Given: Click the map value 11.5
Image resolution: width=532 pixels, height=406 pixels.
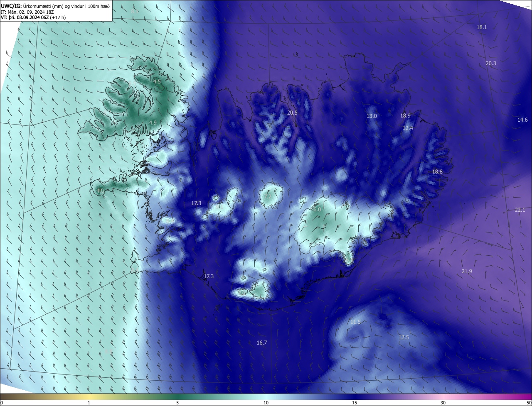Looking at the screenshot, I should 355,322.
